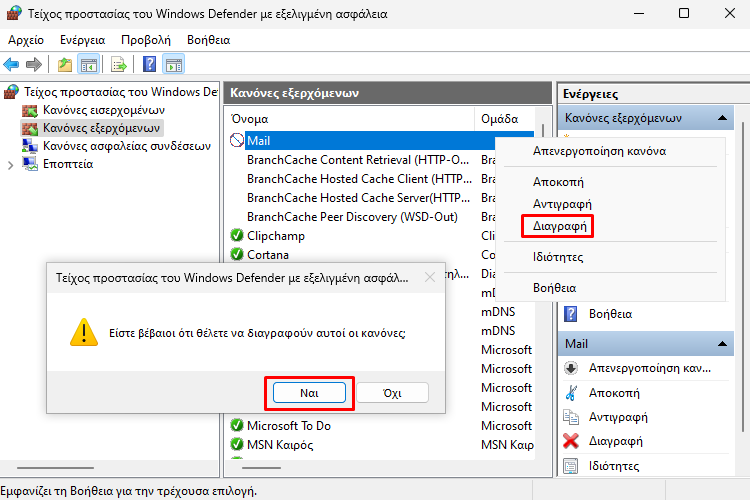
Task: Click the Κανόνες ασφαλείας συνδέσεων tree icon
Action: tap(30, 146)
